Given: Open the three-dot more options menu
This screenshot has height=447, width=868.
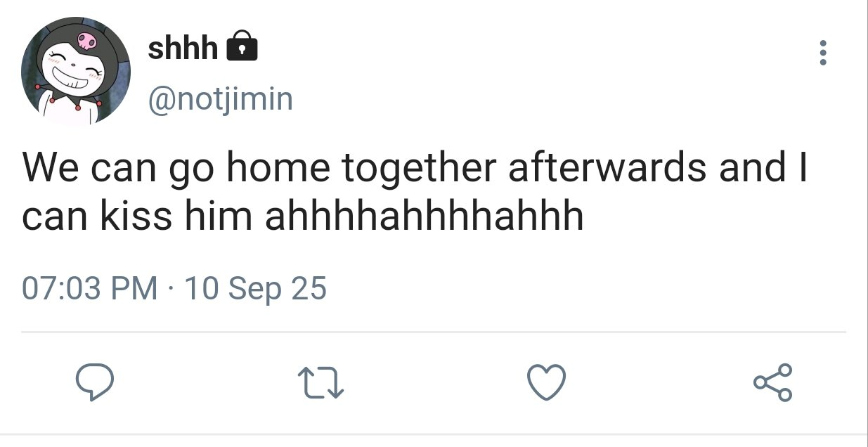Looking at the screenshot, I should click(x=823, y=53).
